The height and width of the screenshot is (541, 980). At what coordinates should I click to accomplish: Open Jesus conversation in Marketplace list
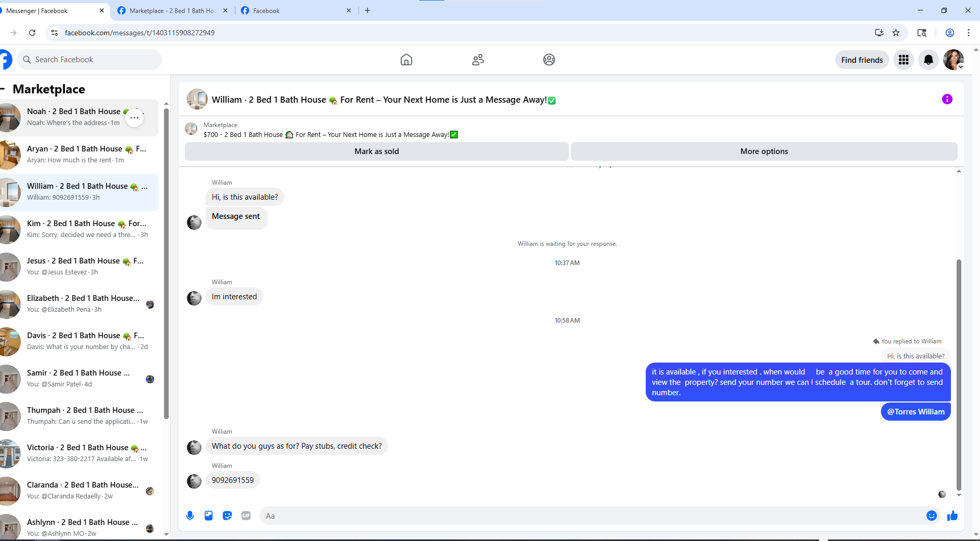(x=79, y=267)
